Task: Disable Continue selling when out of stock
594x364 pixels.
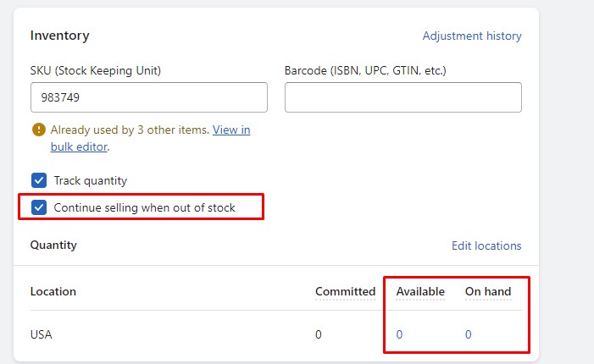Action: click(x=39, y=207)
